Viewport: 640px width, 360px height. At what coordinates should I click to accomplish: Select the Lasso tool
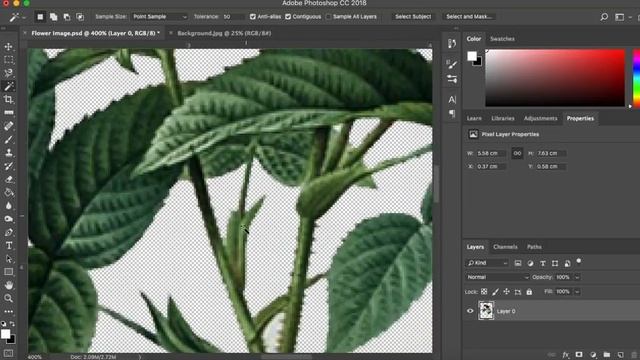click(8, 73)
